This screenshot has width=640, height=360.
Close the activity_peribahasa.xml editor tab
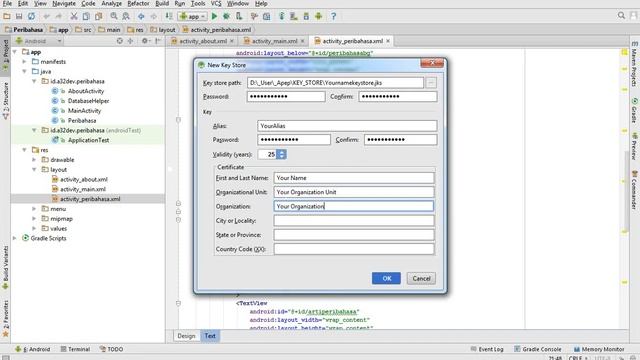(388, 41)
